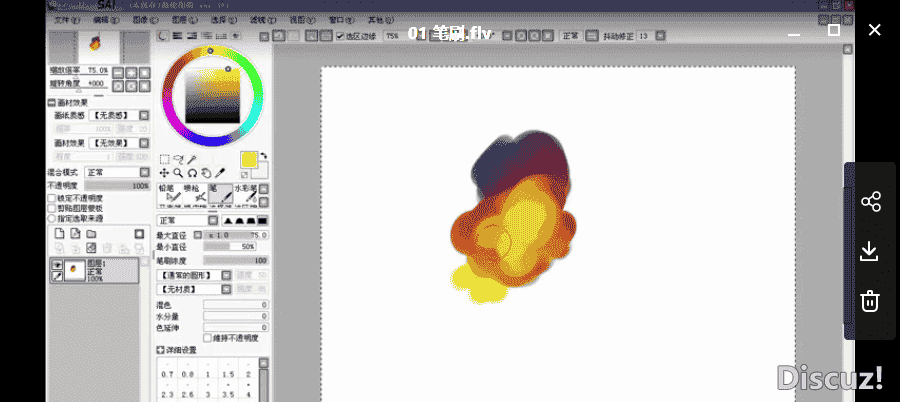Select the eyedropper color picker tool

pyautogui.click(x=220, y=173)
